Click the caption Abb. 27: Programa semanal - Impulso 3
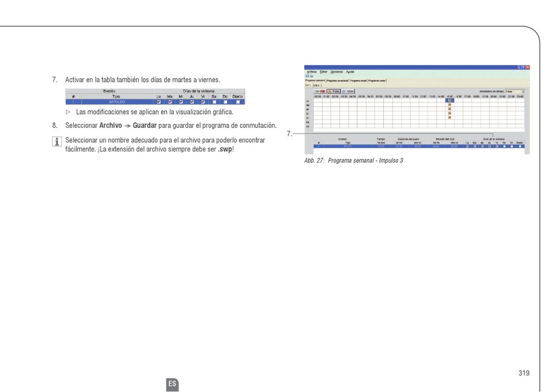 [353, 160]
